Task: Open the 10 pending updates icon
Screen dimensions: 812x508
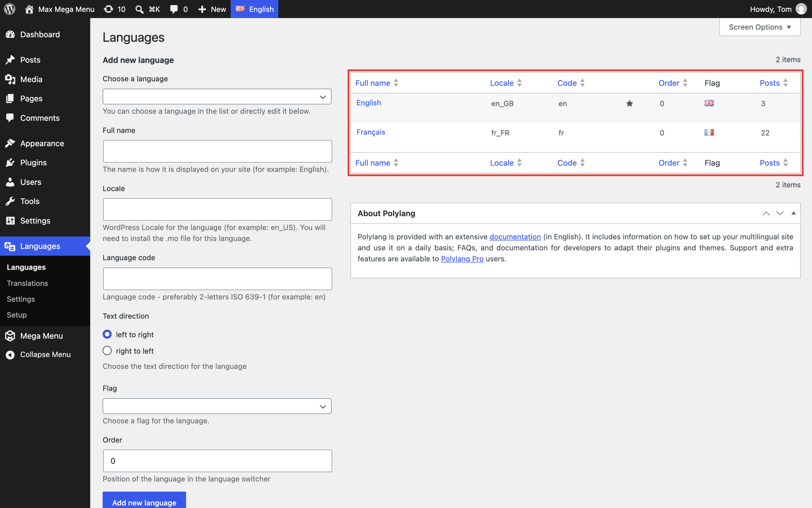Action: click(108, 9)
